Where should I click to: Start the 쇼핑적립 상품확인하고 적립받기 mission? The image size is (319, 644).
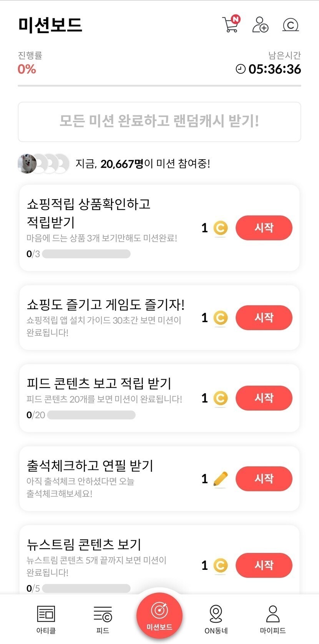264,228
